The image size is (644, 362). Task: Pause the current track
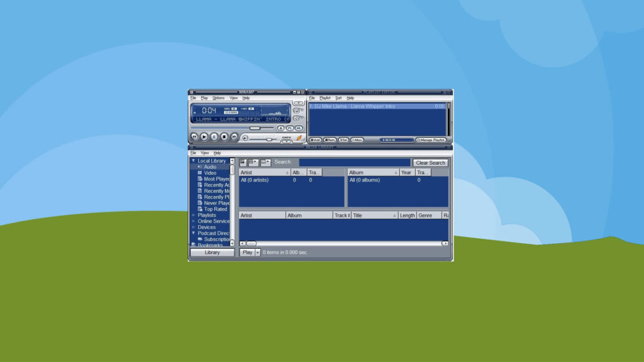(x=214, y=136)
